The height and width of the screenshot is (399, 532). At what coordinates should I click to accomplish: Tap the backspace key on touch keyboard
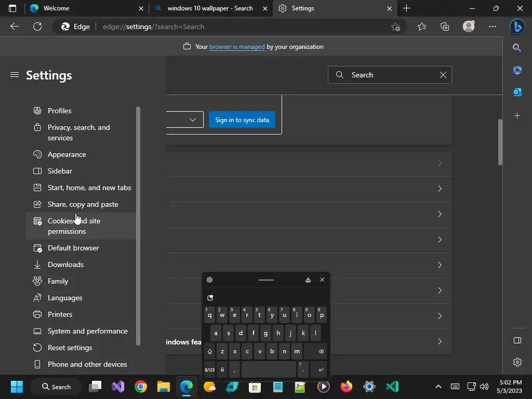[315, 352]
